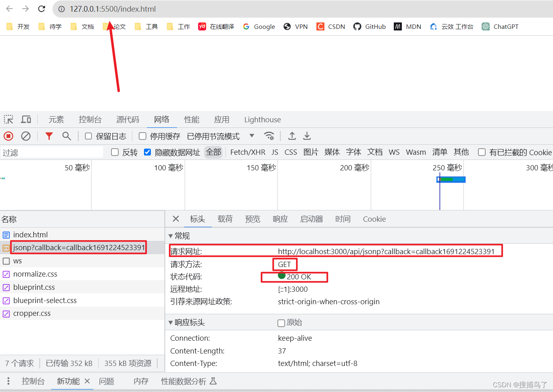Enable the 反转 checkbox
The width and height of the screenshot is (553, 392).
point(115,152)
